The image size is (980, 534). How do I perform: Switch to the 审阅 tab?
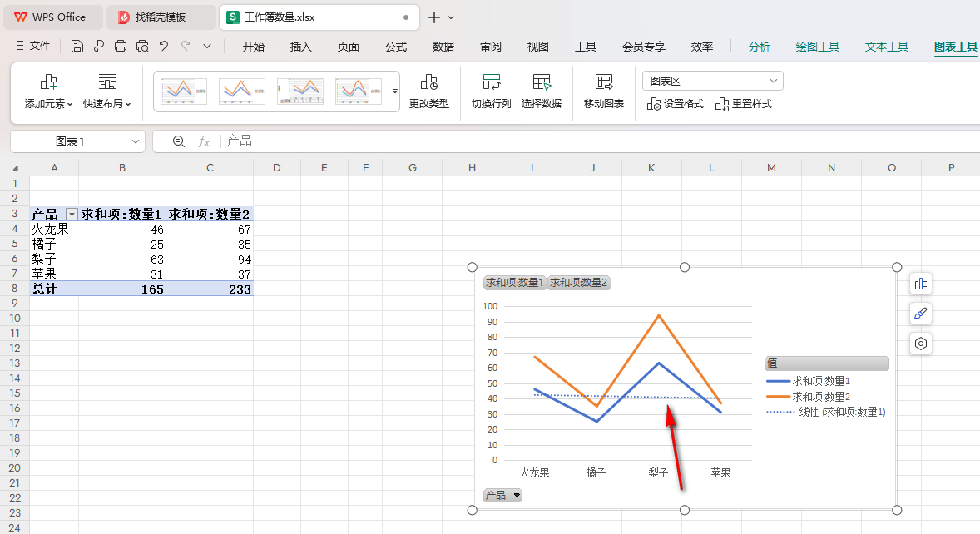[491, 47]
